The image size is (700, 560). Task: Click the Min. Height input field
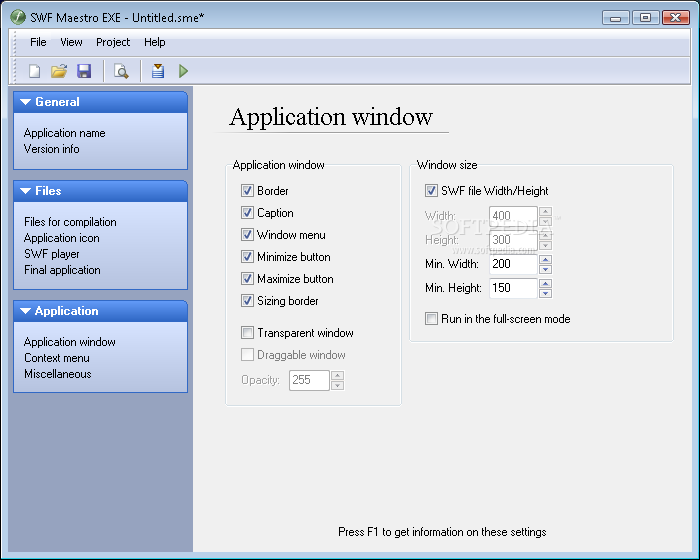tap(513, 288)
